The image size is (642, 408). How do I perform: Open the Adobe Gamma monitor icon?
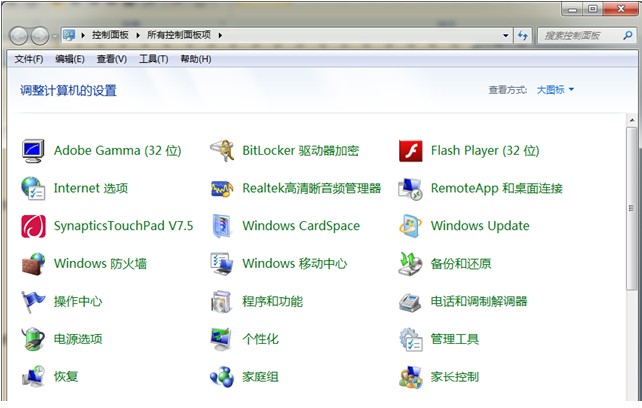pyautogui.click(x=33, y=151)
